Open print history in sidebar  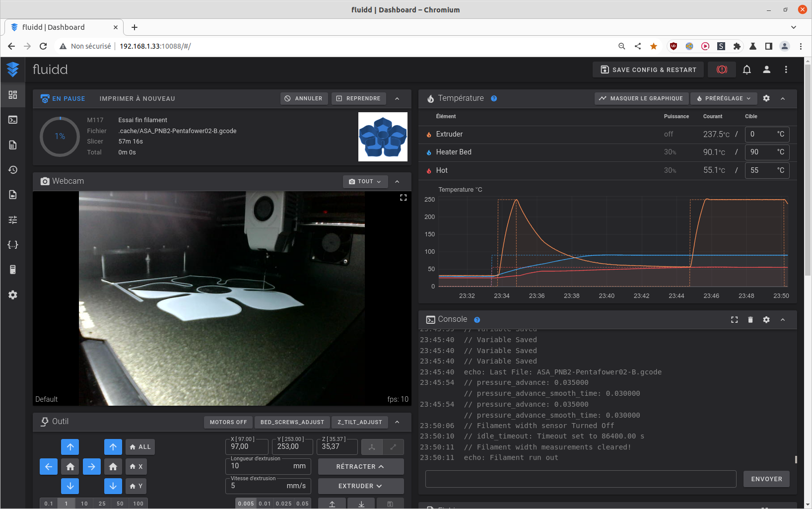(13, 170)
